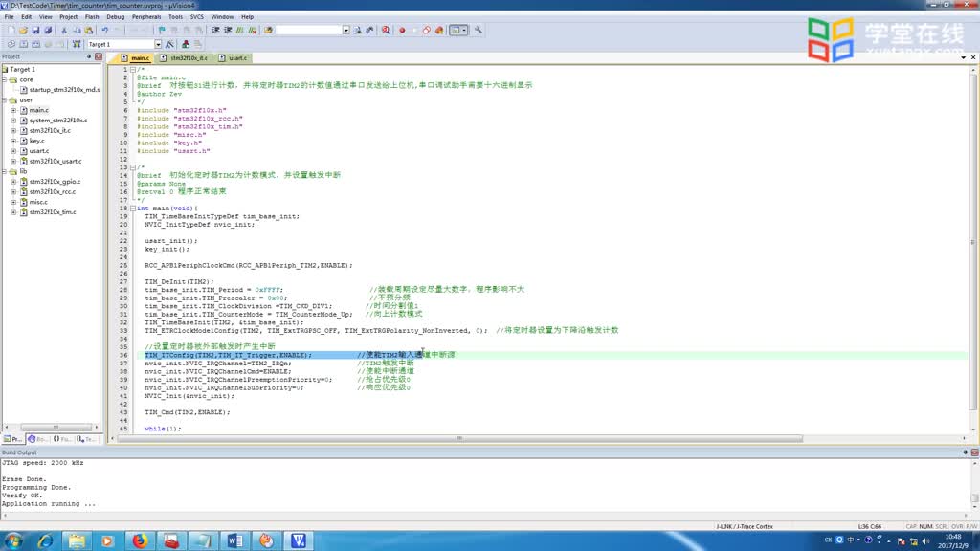Select stm32f10x_rcc.c in project tree
This screenshot has width=980, height=551.
(x=53, y=191)
